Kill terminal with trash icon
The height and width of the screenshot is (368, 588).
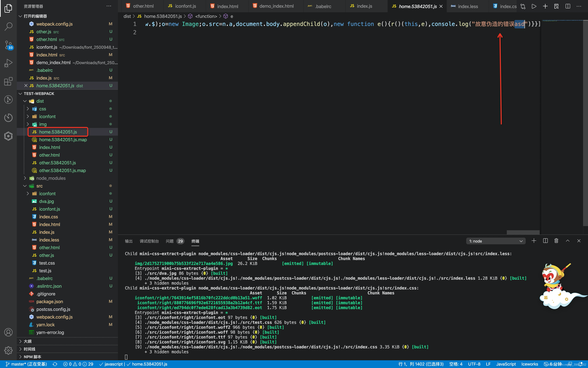pyautogui.click(x=556, y=241)
